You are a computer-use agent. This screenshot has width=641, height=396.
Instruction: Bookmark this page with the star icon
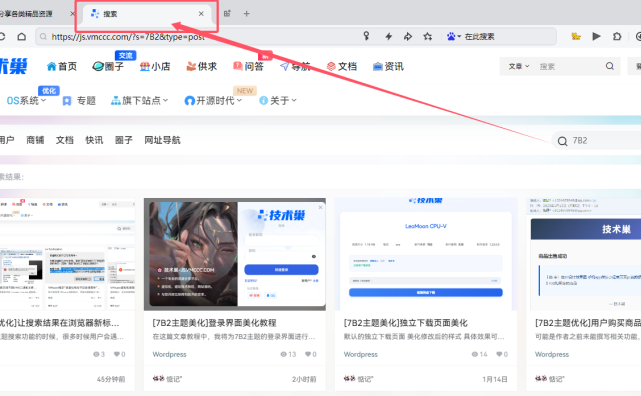click(428, 36)
